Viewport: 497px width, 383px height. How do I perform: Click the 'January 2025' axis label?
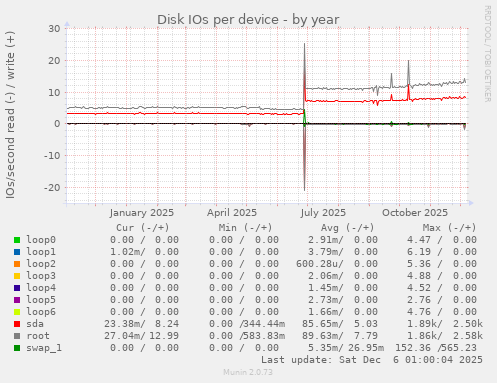click(142, 213)
